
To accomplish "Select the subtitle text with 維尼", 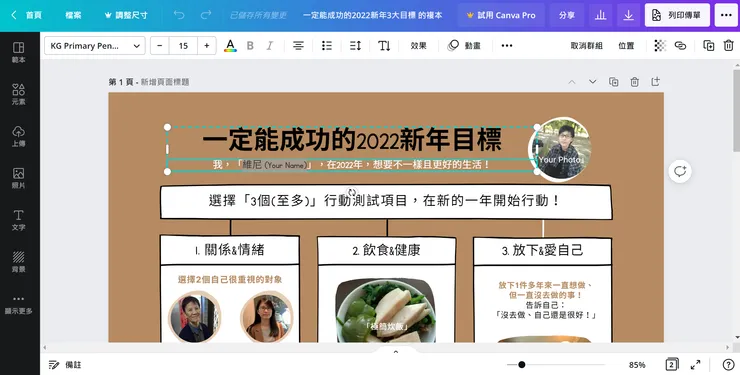I will click(x=352, y=165).
